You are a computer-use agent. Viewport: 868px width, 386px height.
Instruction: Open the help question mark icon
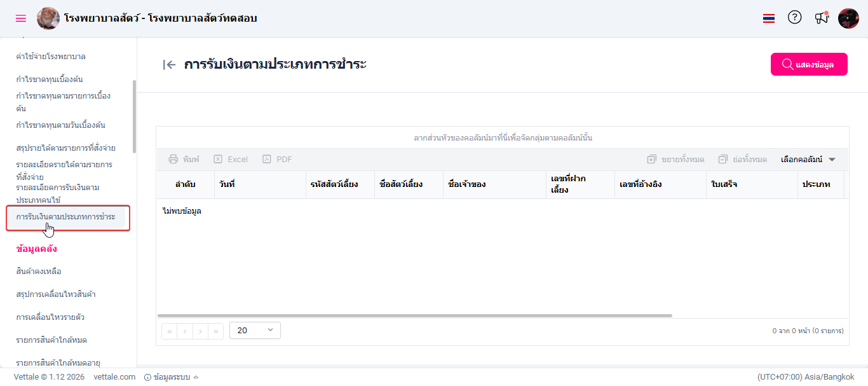tap(795, 18)
